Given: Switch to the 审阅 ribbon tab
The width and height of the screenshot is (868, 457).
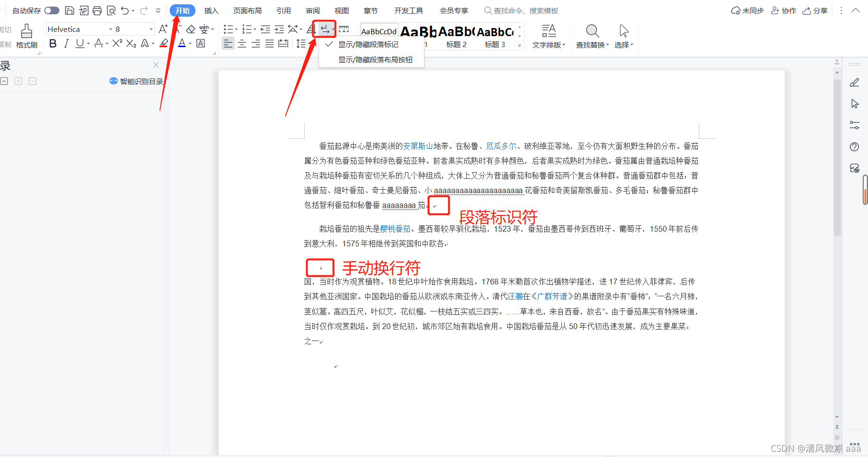Looking at the screenshot, I should click(x=312, y=10).
